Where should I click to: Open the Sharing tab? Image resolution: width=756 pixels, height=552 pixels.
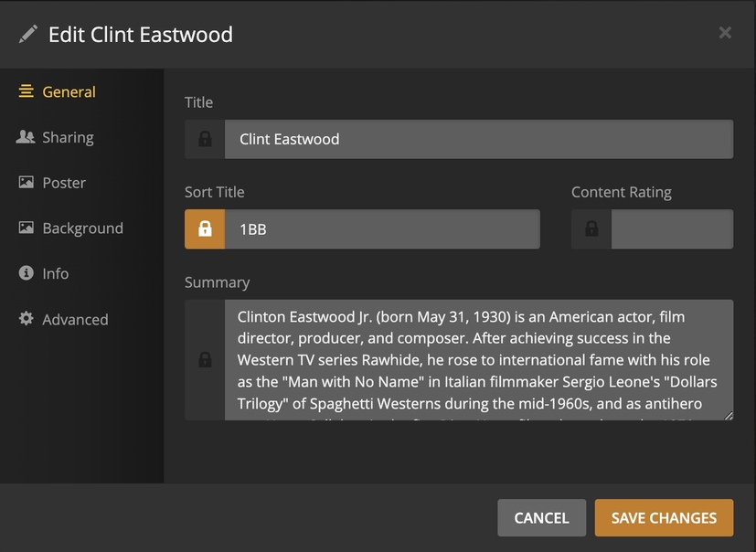(x=68, y=137)
